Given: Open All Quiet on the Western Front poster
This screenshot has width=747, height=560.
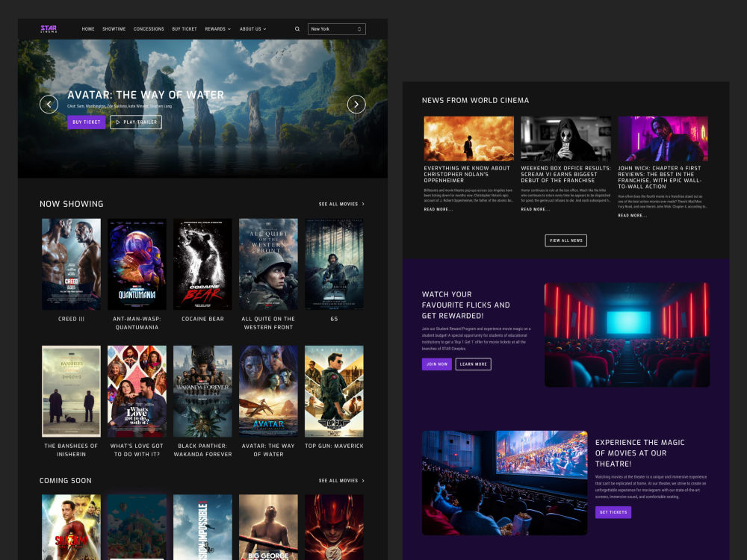Looking at the screenshot, I should click(268, 264).
